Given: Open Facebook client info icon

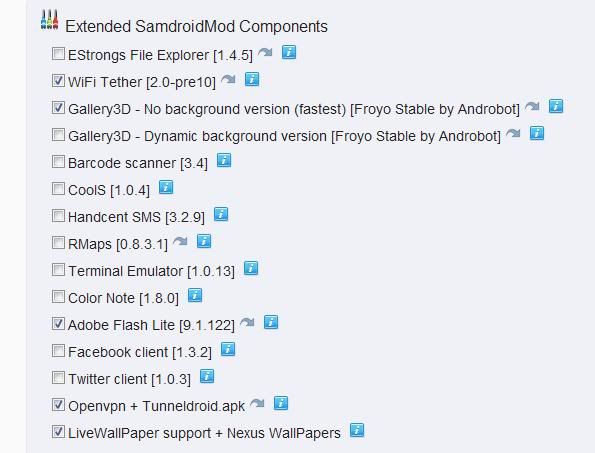Looking at the screenshot, I should pos(228,349).
